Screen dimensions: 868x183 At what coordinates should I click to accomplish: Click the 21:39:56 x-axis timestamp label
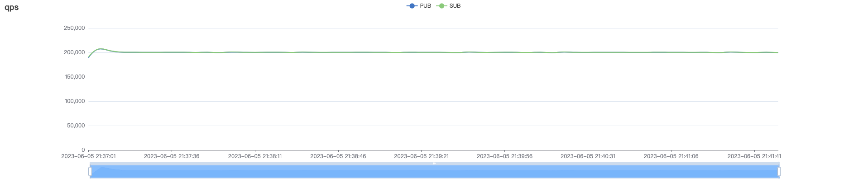coord(504,156)
